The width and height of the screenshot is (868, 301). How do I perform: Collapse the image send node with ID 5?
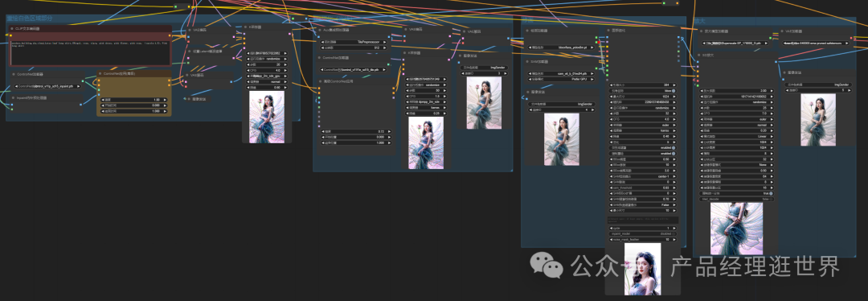(785, 72)
